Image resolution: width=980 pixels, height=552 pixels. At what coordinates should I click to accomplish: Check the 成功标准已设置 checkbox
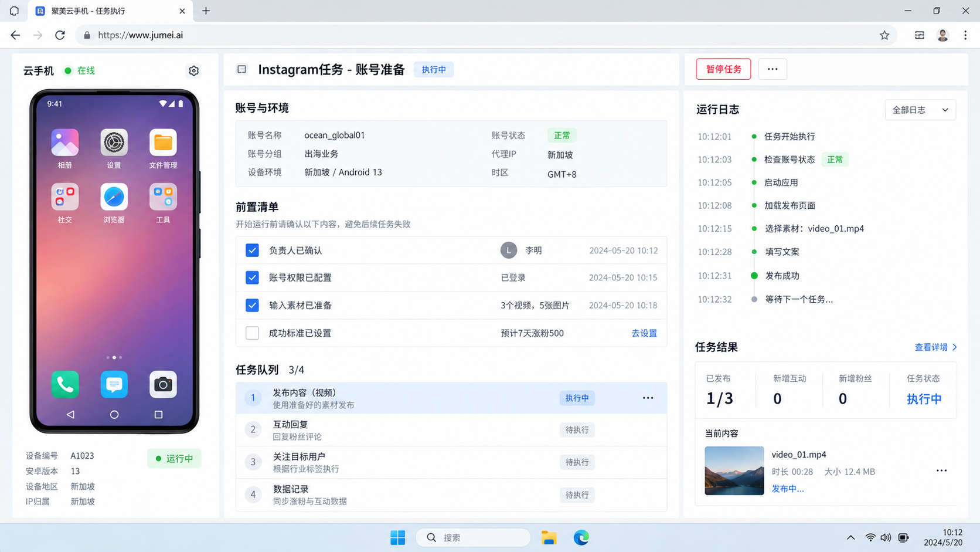point(252,333)
